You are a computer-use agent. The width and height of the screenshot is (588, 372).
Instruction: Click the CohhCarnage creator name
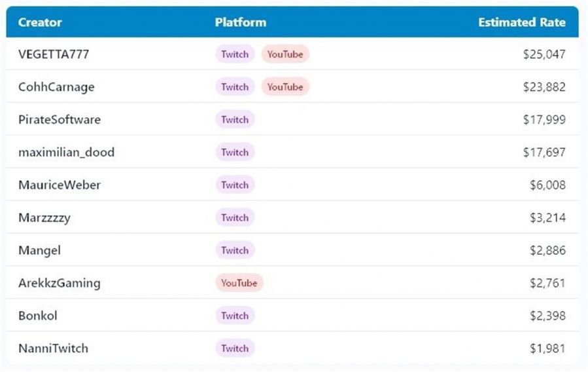56,87
